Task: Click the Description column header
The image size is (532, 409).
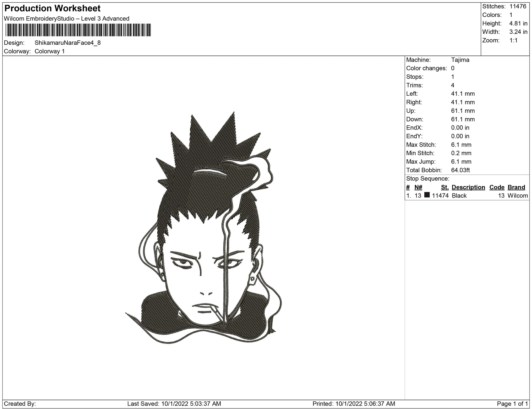Action: click(468, 187)
